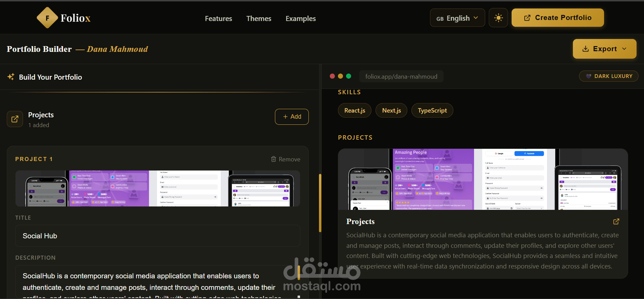Open the project preview card image

pos(483,179)
